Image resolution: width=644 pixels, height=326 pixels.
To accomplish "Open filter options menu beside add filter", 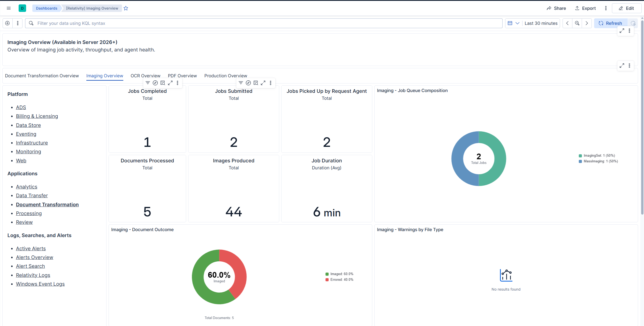I will [x=18, y=23].
